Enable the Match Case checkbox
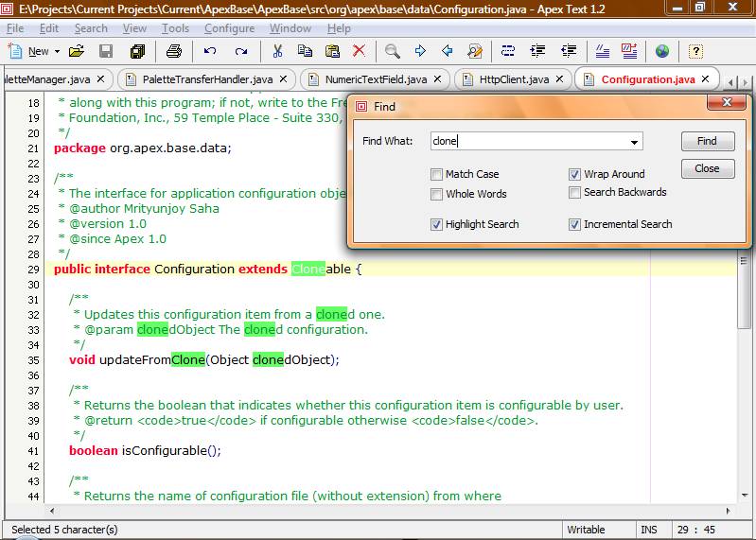Screen dimensions: 756x540 436,174
